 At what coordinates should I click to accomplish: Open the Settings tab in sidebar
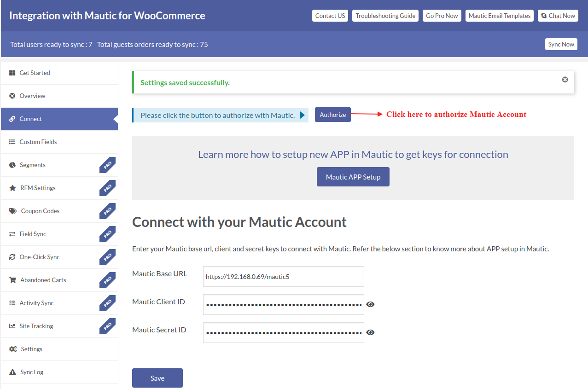[x=59, y=349]
